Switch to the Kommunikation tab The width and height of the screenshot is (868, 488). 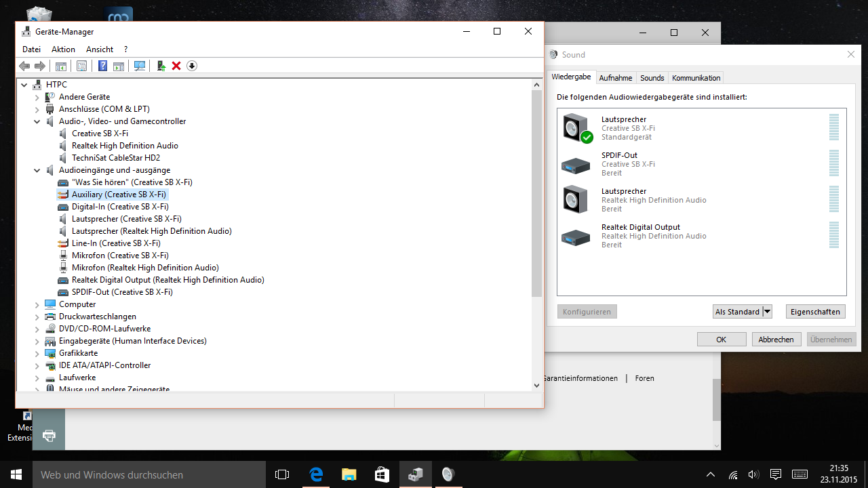click(696, 78)
